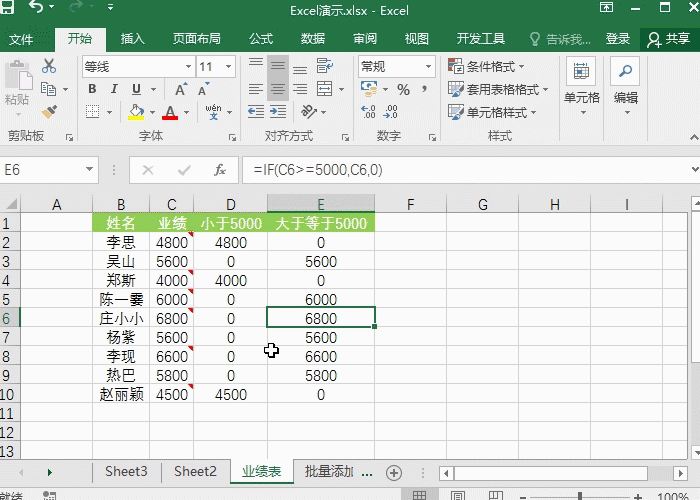
Task: Switch to 公式 formulas tab
Action: coord(261,39)
